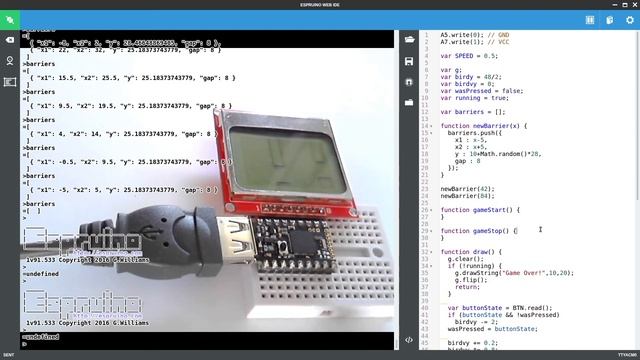Send code to Espruino chip icon

(x=409, y=82)
